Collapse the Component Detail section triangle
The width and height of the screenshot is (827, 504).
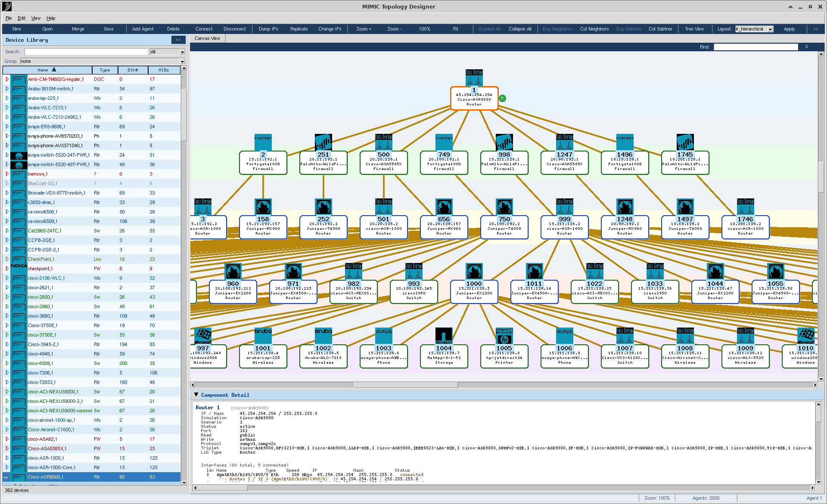point(196,395)
